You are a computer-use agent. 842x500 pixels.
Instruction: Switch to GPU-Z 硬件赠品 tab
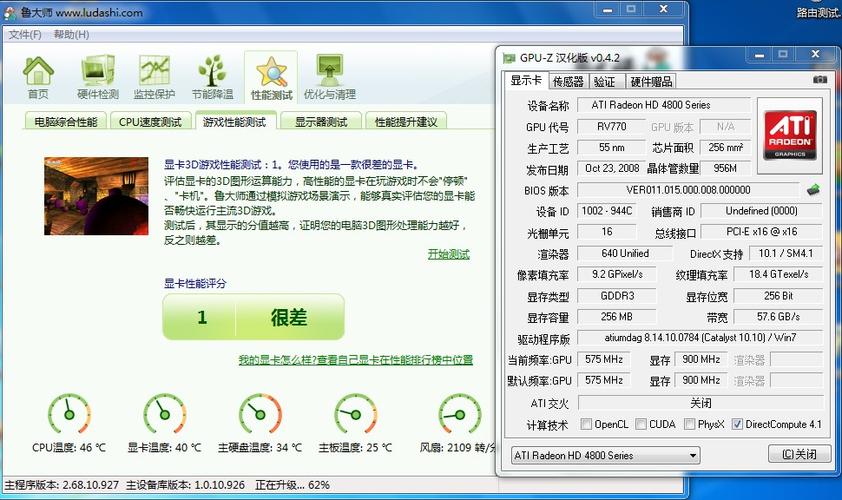pyautogui.click(x=651, y=82)
